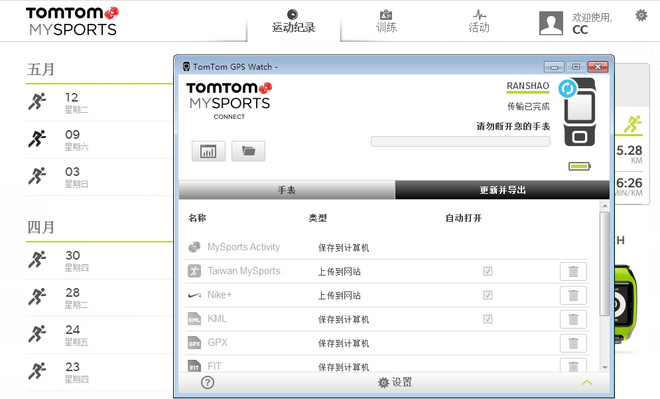This screenshot has height=399, width=660.
Task: Click the Nike swoosh icon
Action: click(x=194, y=295)
